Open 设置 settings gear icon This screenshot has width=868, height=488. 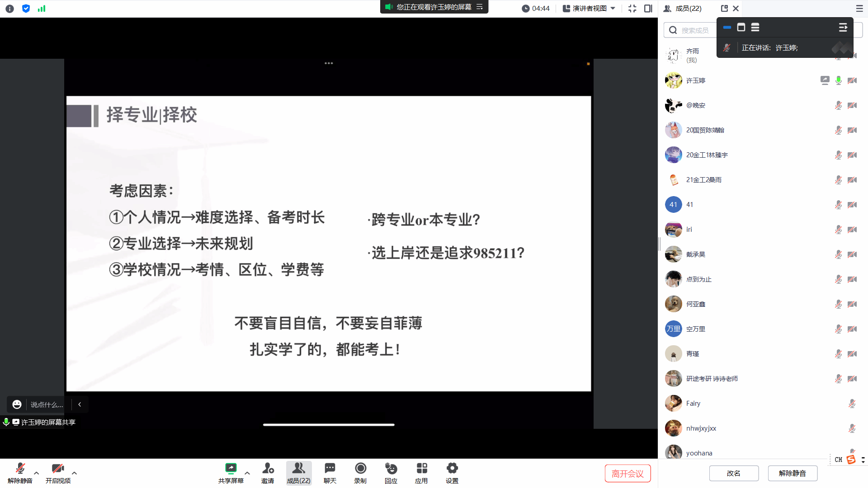(452, 469)
